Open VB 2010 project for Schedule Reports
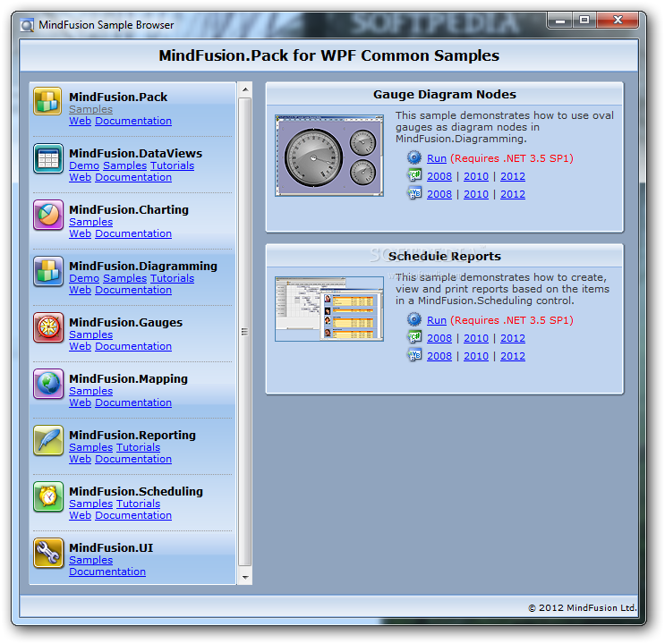 pyautogui.click(x=476, y=356)
